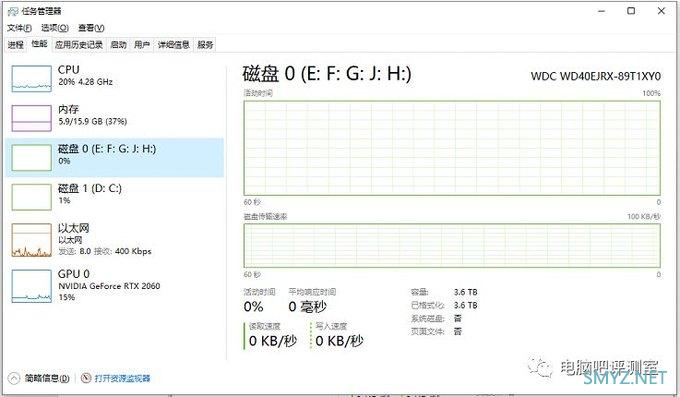Close the Task Manager window

point(661,11)
